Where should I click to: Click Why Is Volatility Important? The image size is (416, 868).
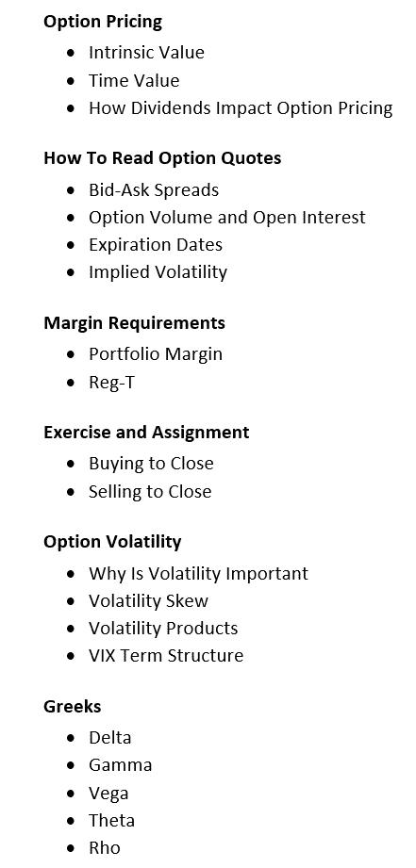pos(198,574)
